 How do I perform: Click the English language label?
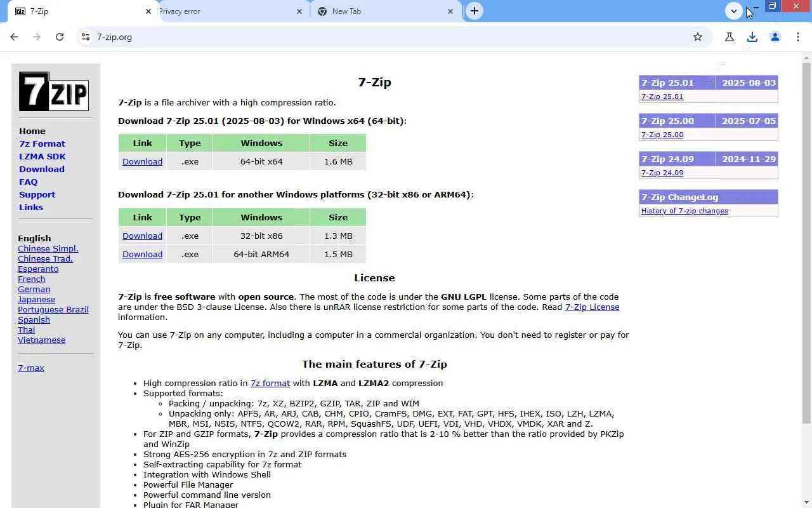click(x=34, y=238)
